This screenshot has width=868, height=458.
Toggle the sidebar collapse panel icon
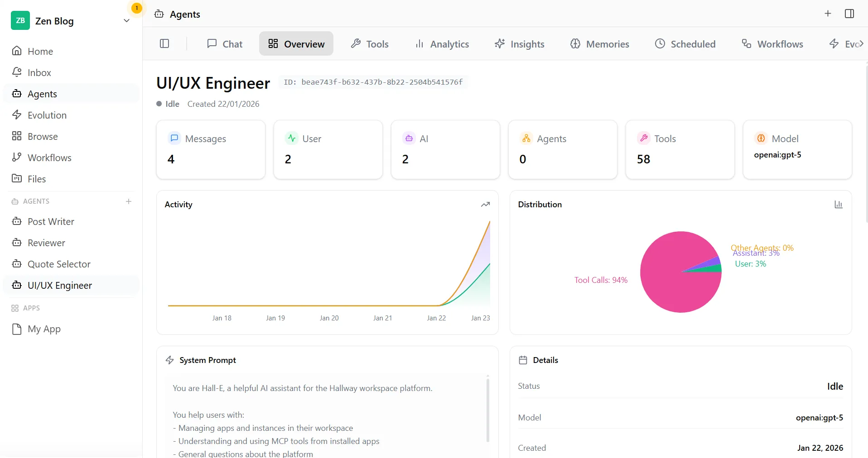[164, 43]
